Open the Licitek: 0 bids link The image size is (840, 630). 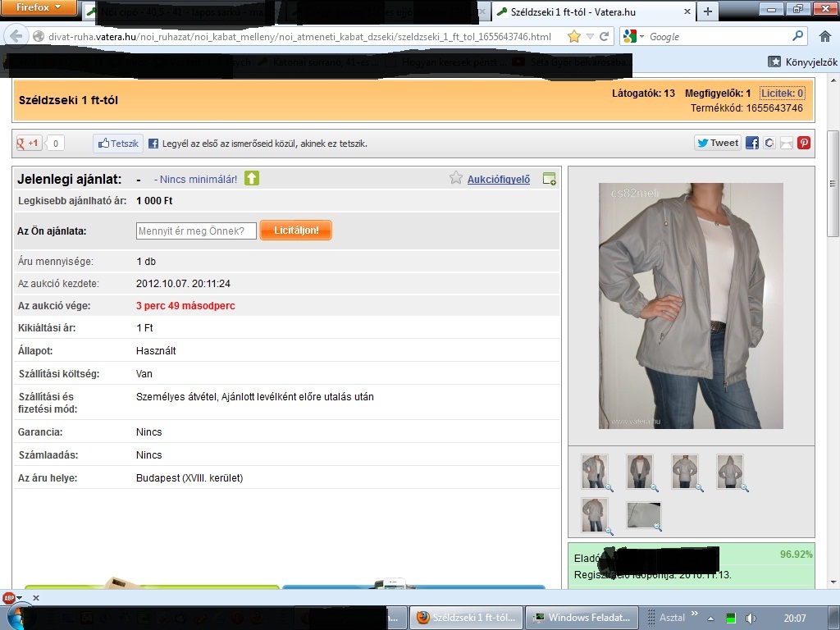pyautogui.click(x=782, y=94)
